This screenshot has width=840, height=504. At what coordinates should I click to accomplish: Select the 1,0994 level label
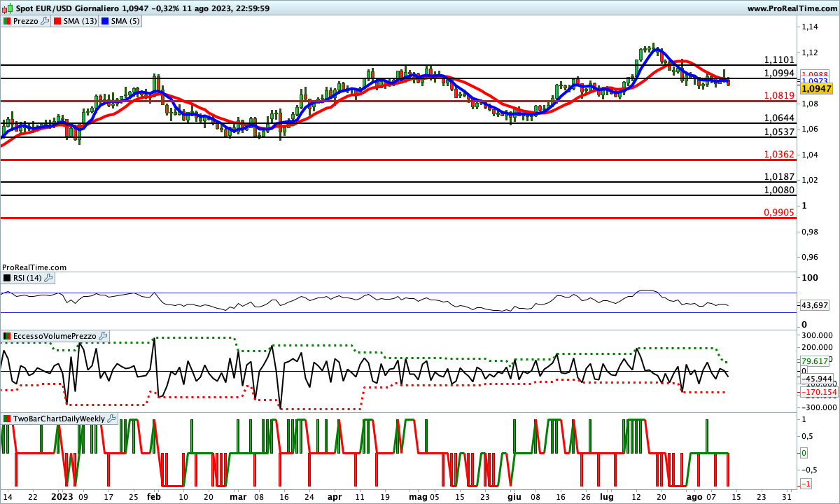(x=780, y=73)
